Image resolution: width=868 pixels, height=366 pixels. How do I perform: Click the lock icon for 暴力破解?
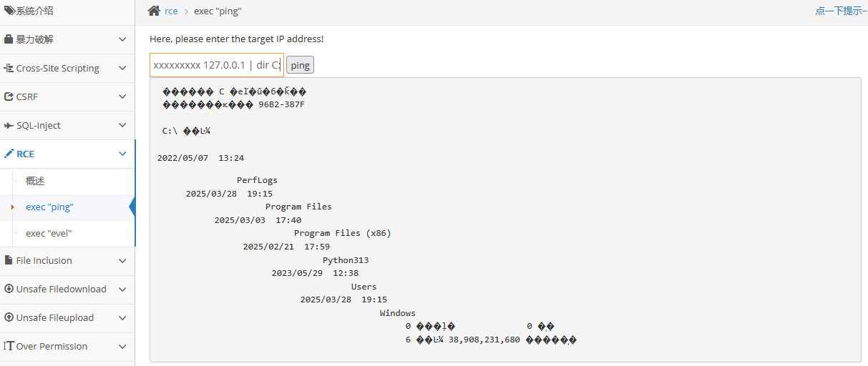(9, 39)
